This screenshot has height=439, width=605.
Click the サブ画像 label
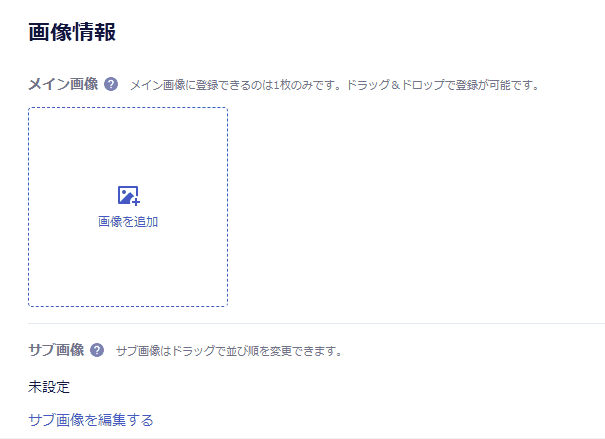pyautogui.click(x=56, y=350)
